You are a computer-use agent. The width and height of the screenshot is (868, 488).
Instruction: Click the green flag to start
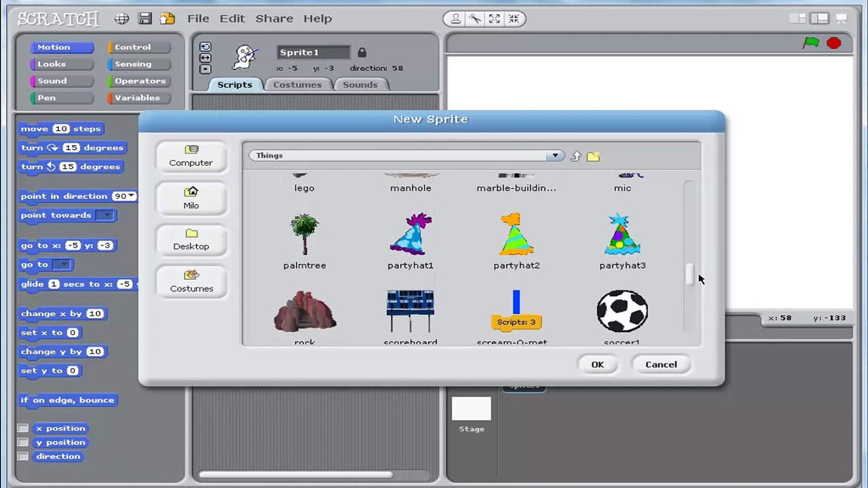coord(811,43)
